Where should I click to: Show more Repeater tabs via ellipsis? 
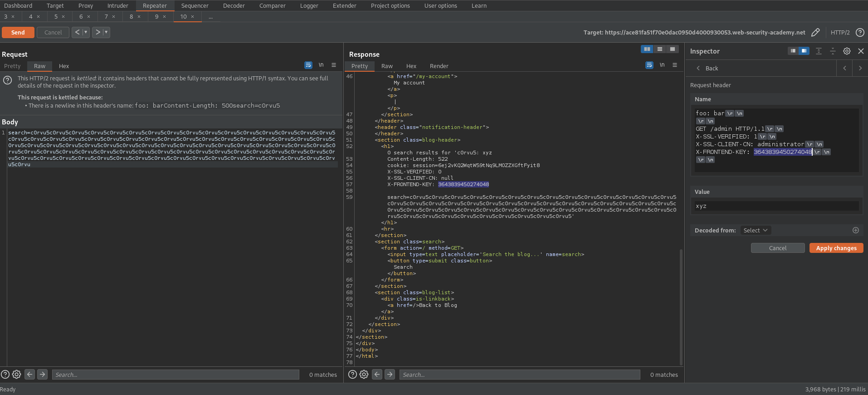(210, 17)
